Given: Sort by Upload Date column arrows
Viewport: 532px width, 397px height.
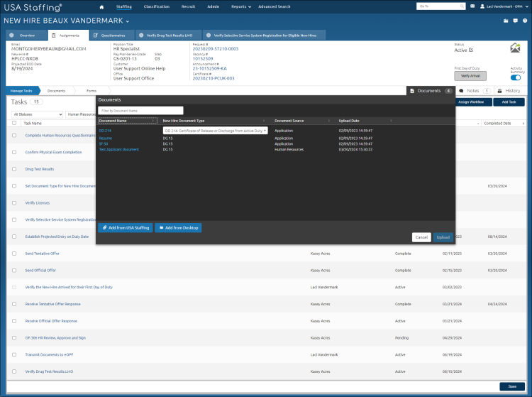Looking at the screenshot, I should pos(391,121).
